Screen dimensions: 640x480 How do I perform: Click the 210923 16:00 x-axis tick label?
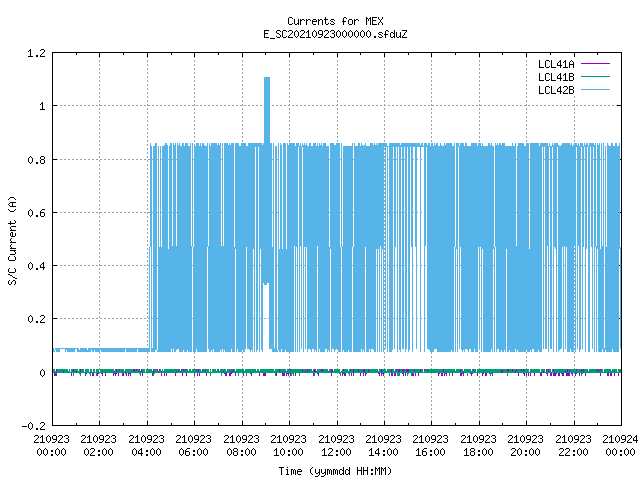431,445
